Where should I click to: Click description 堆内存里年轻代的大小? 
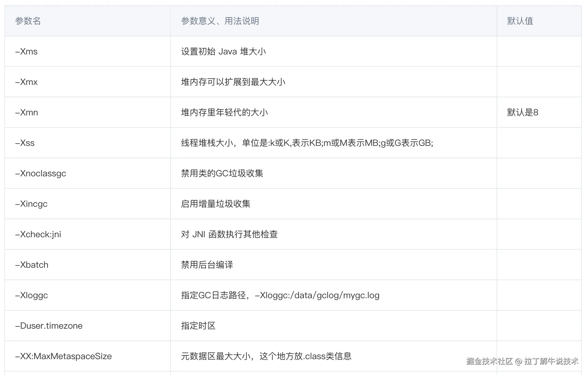(x=225, y=112)
